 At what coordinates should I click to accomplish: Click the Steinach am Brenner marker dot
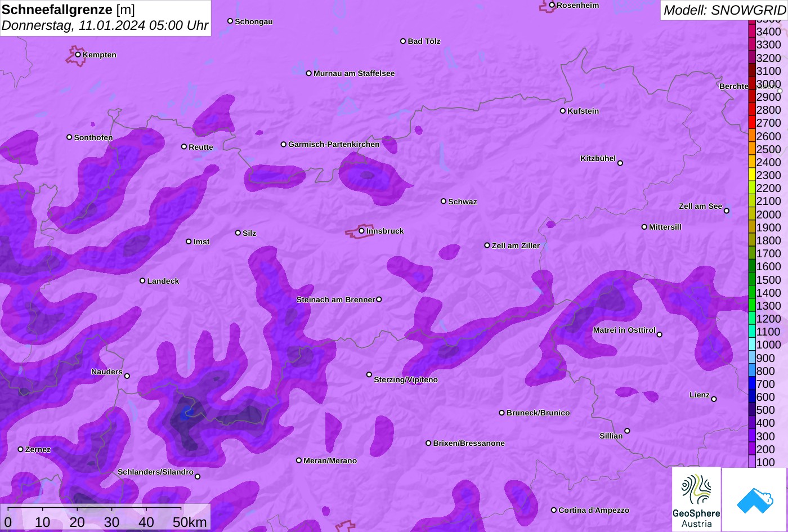(x=379, y=299)
